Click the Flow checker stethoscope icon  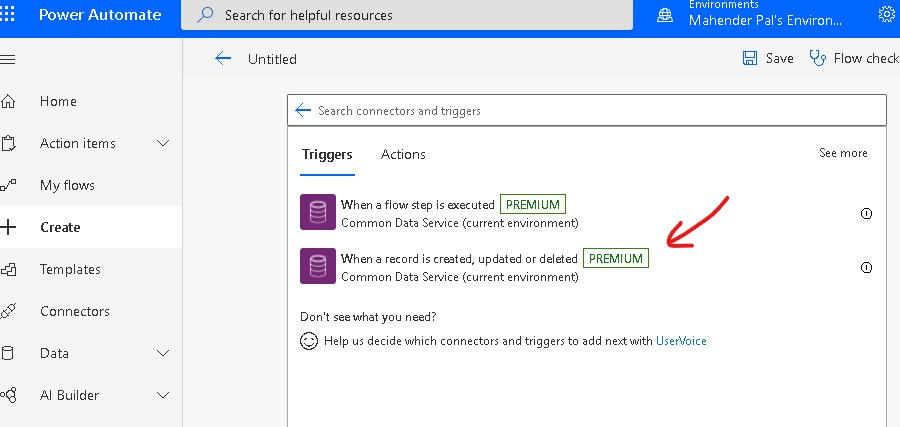pyautogui.click(x=817, y=58)
